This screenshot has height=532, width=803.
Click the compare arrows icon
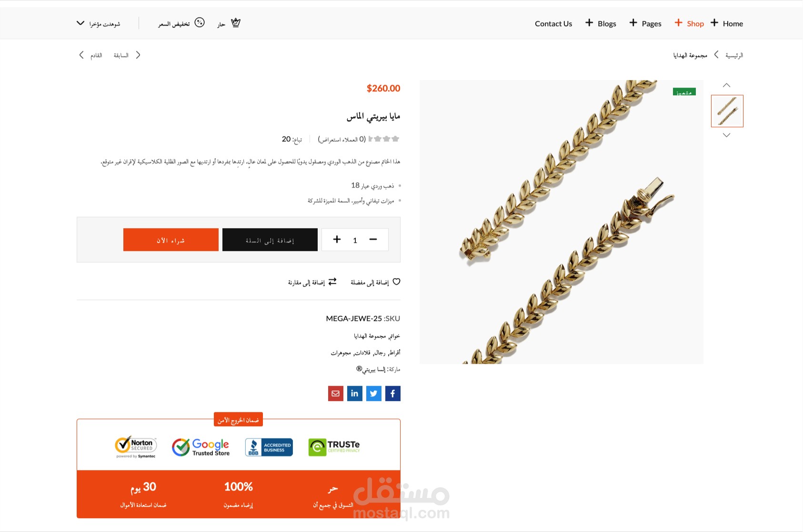[332, 281]
